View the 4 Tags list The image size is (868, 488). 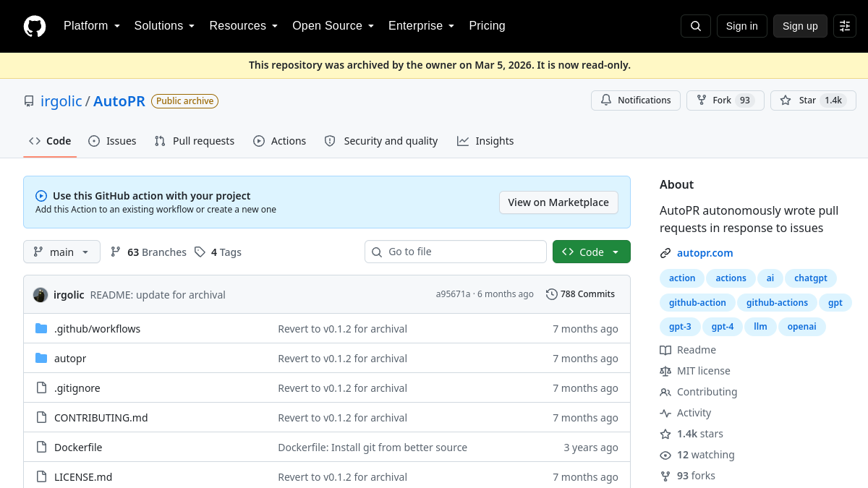(x=218, y=252)
